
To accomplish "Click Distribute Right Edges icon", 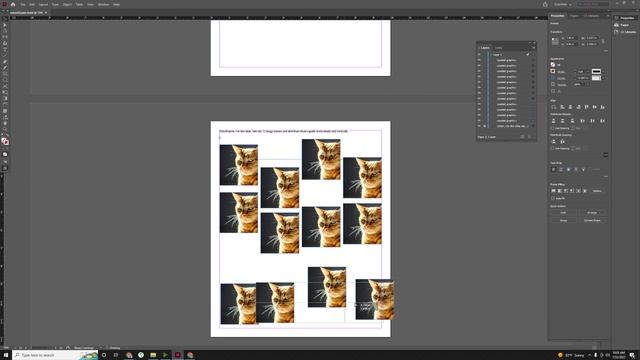I will coord(602,121).
